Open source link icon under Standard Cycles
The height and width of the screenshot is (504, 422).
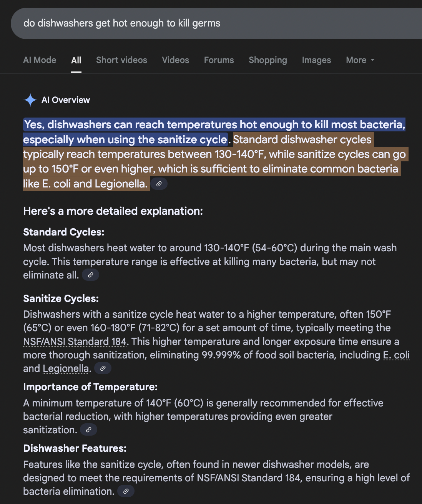[91, 275]
